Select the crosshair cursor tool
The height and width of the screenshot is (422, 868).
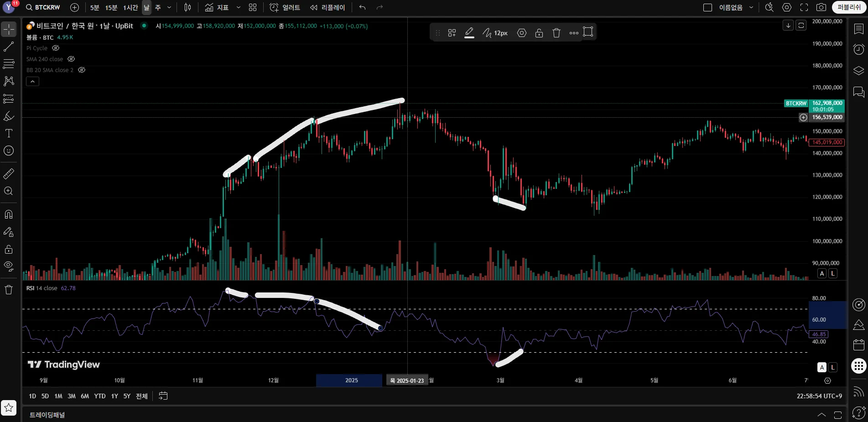coord(9,30)
